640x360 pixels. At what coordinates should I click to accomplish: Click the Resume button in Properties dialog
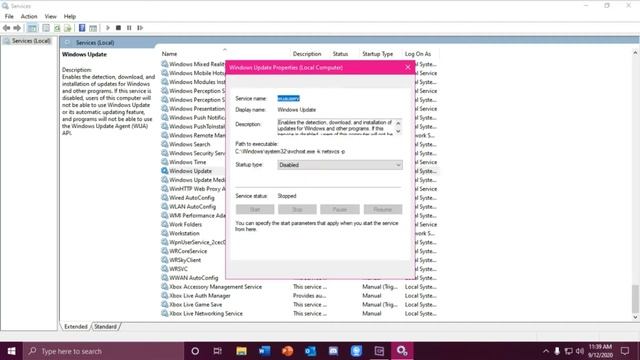382,209
